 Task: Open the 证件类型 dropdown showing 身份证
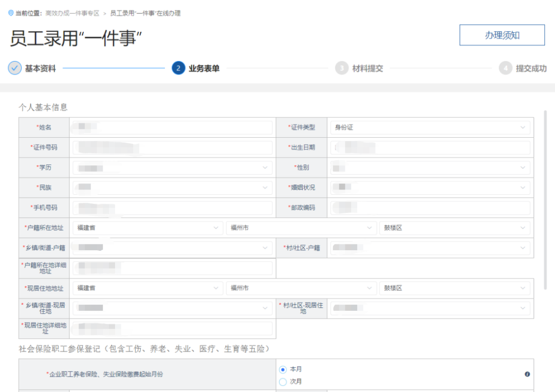(x=430, y=127)
